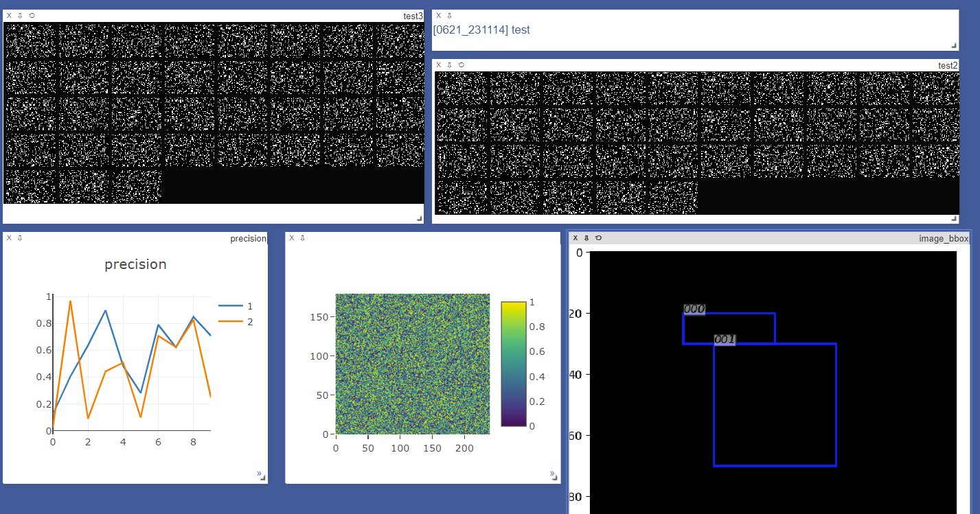Click resize handle of the text pane
The height and width of the screenshot is (514, 980).
tap(954, 45)
